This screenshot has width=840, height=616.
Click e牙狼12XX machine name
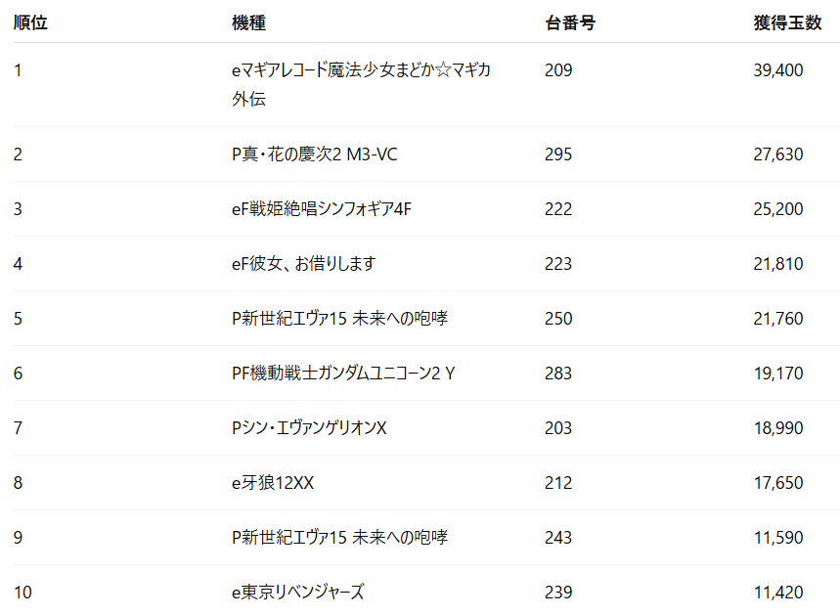pyautogui.click(x=273, y=483)
